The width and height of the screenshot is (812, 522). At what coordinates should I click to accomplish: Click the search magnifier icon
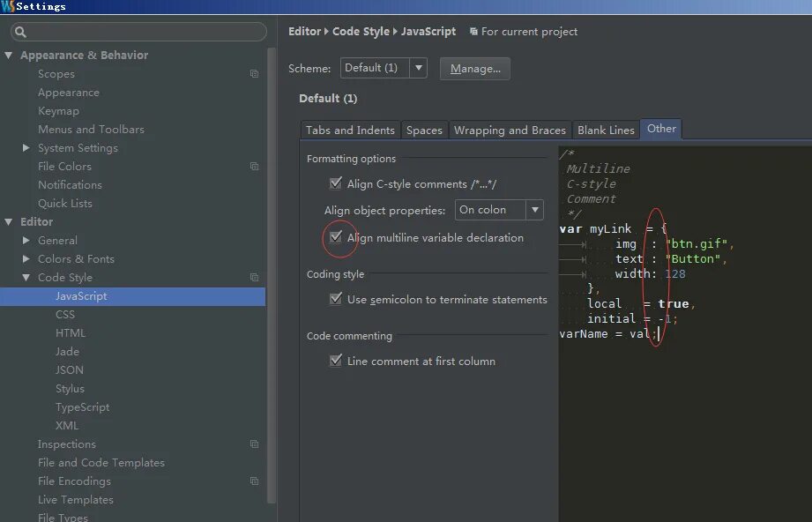coord(20,32)
